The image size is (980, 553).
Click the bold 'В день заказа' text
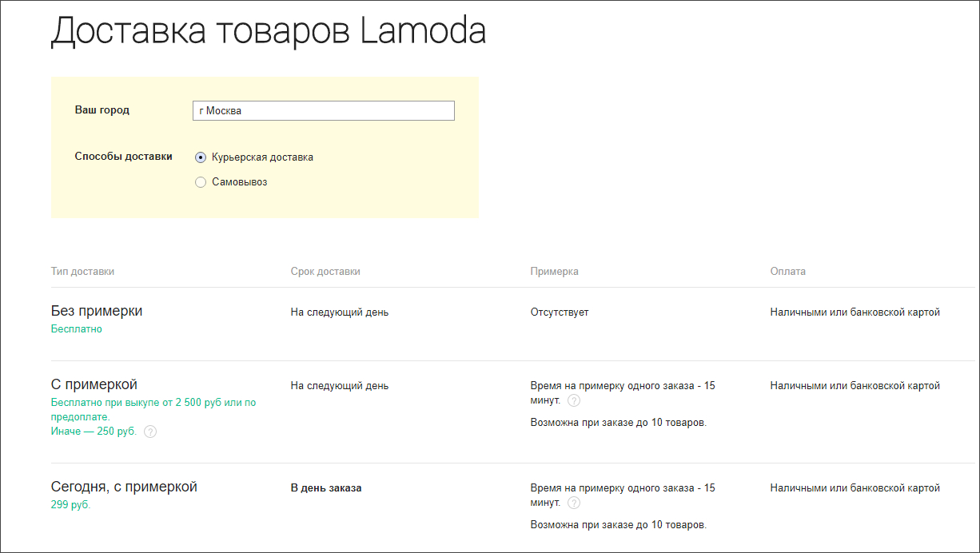point(326,488)
